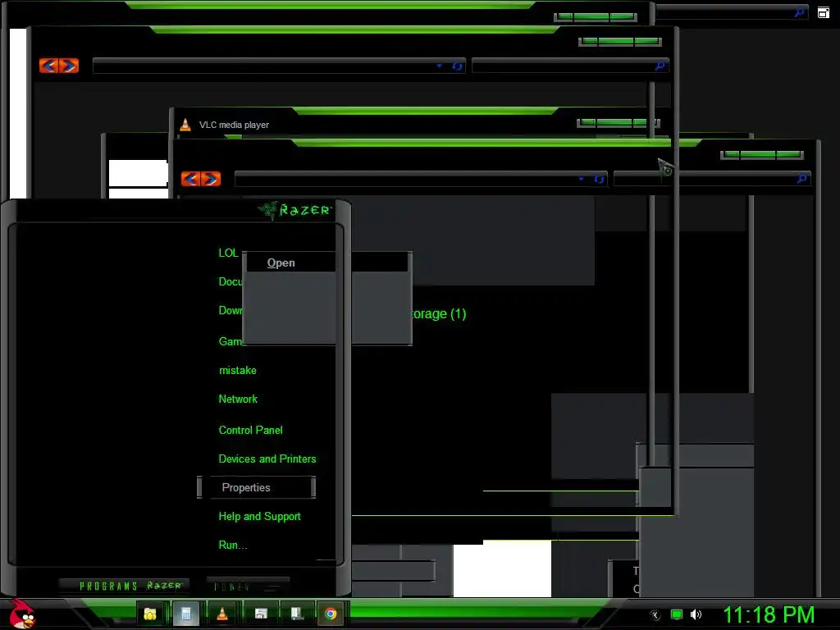This screenshot has width=840, height=630.
Task: Click the floppy disk taskbar icon
Action: click(261, 614)
